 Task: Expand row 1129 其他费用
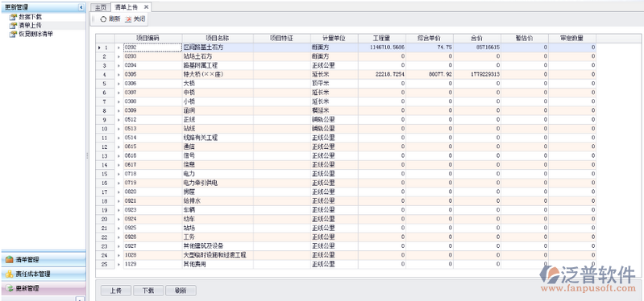click(119, 264)
